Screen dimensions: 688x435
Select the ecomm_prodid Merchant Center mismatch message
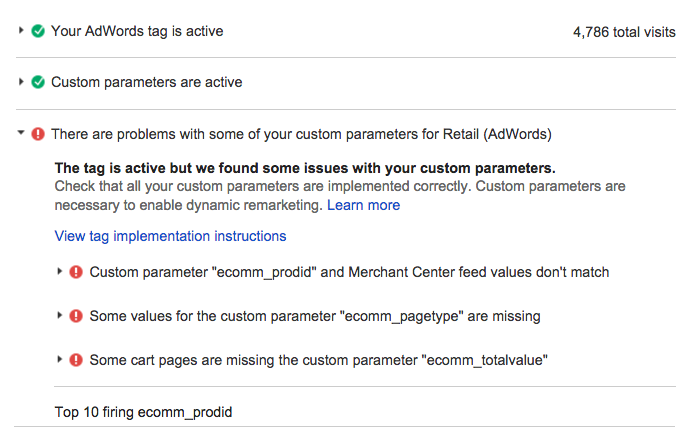click(x=349, y=272)
